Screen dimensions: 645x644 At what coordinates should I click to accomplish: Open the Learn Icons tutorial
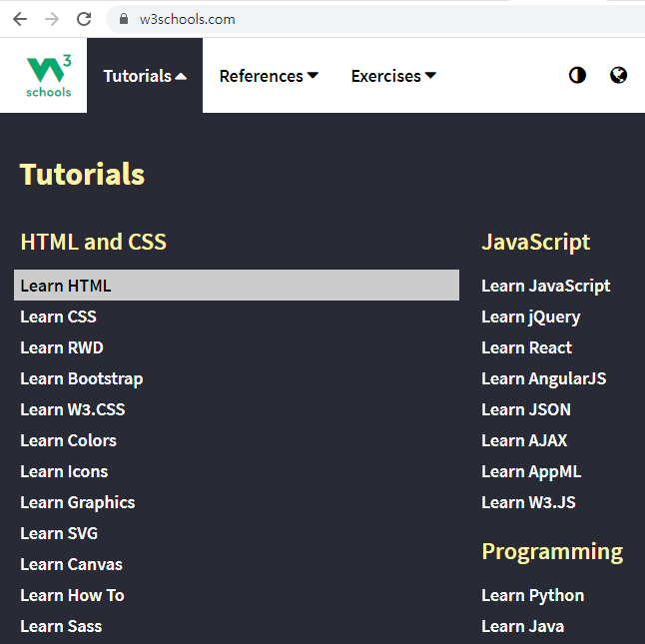pyautogui.click(x=64, y=471)
